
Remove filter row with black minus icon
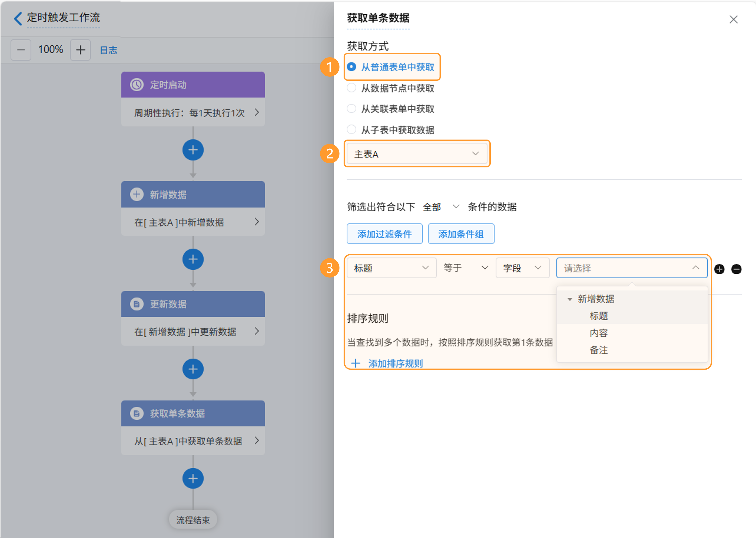737,269
